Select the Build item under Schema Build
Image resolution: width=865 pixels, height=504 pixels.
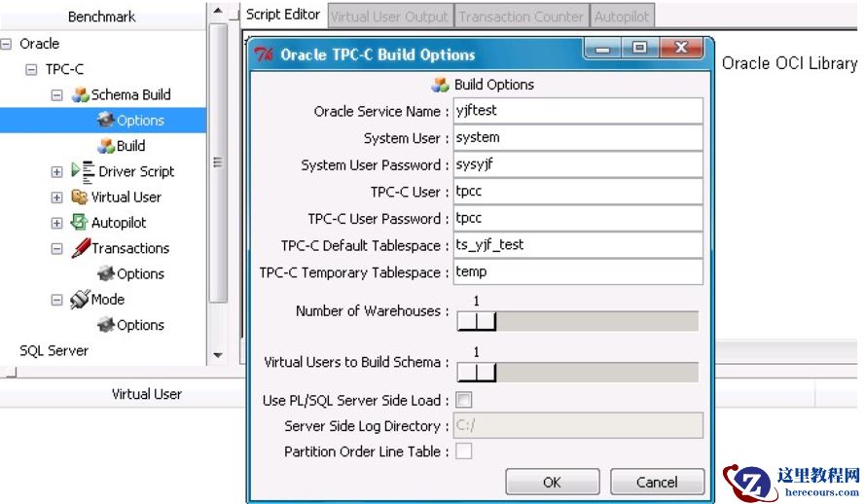(x=130, y=146)
